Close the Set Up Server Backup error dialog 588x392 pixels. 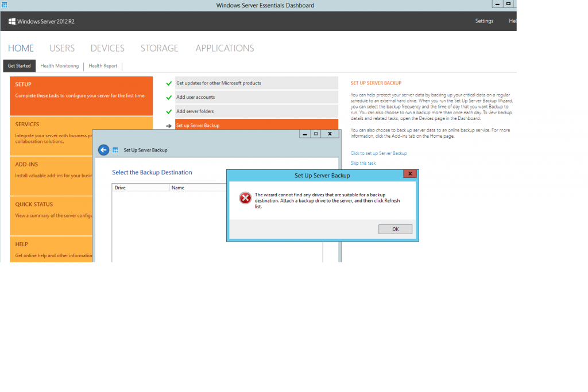tap(410, 173)
